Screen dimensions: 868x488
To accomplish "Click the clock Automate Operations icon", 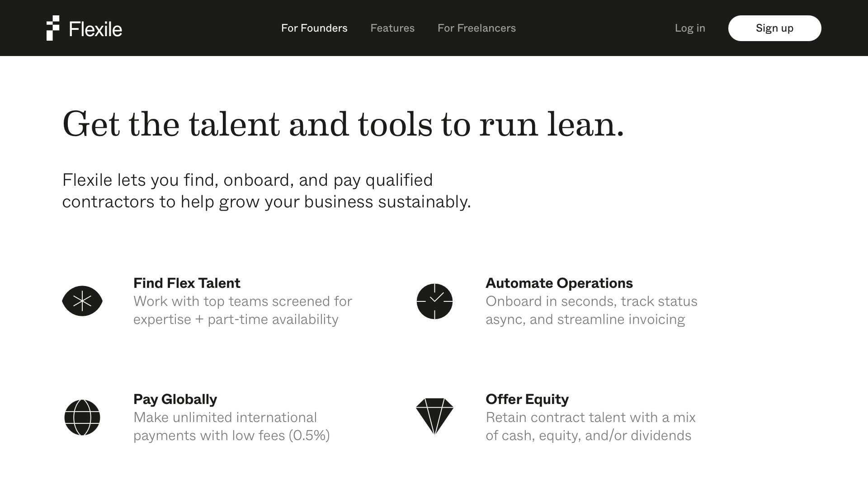I will tap(434, 301).
